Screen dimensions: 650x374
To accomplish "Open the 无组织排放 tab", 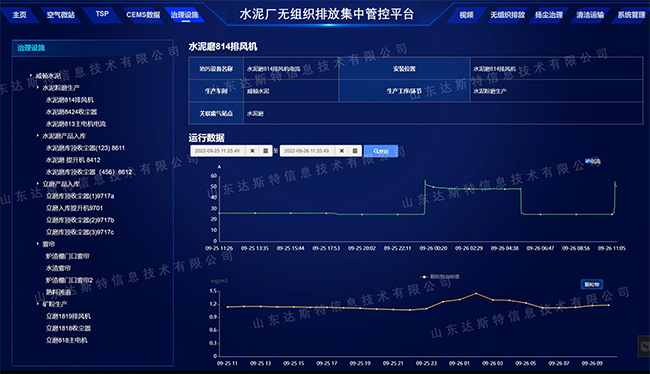I will [507, 15].
